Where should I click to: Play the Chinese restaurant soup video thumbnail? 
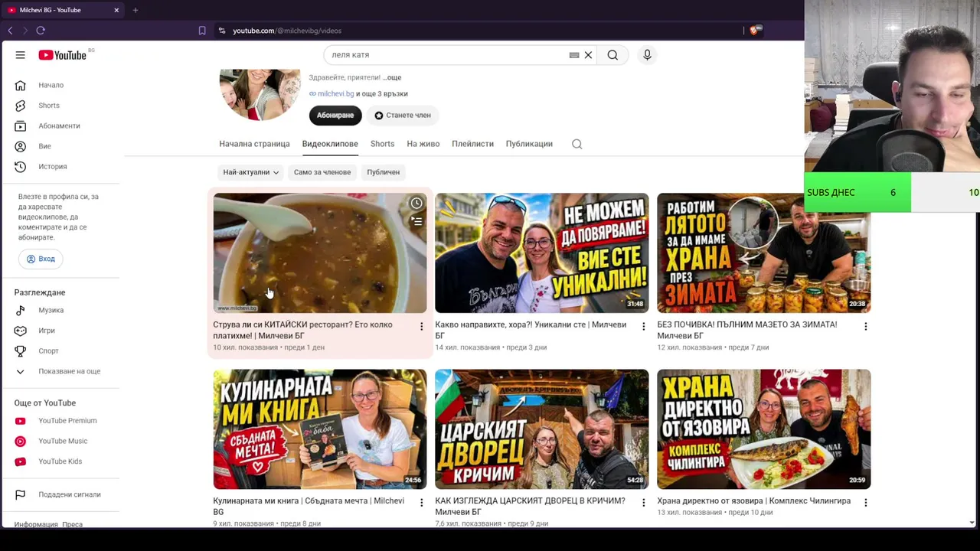click(x=320, y=253)
